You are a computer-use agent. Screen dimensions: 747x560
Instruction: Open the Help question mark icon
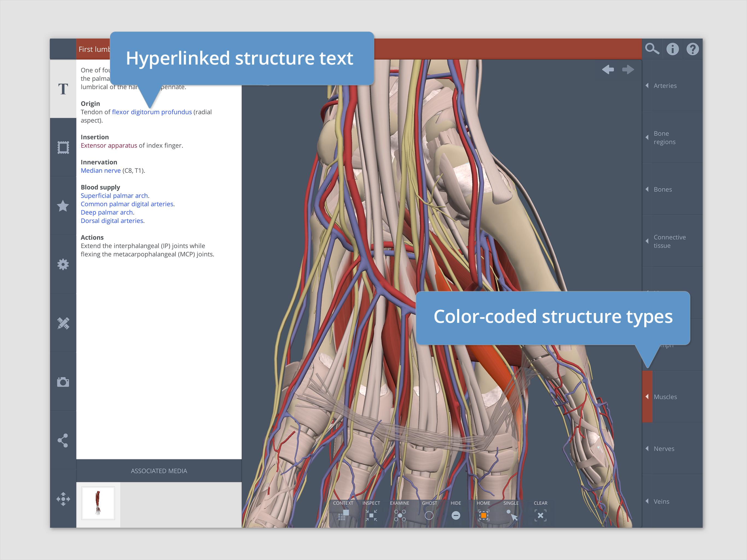click(x=693, y=49)
